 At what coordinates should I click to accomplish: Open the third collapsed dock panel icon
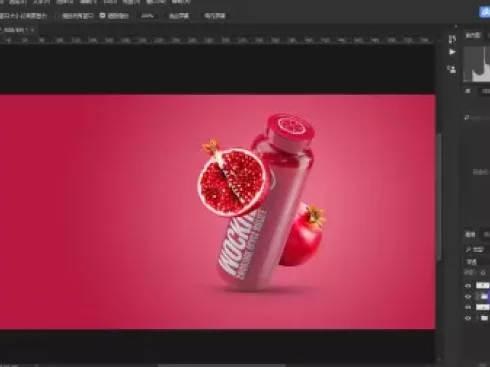[x=452, y=69]
